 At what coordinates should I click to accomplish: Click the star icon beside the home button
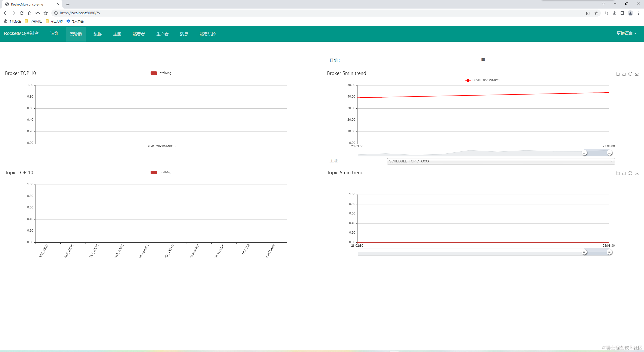[46, 13]
